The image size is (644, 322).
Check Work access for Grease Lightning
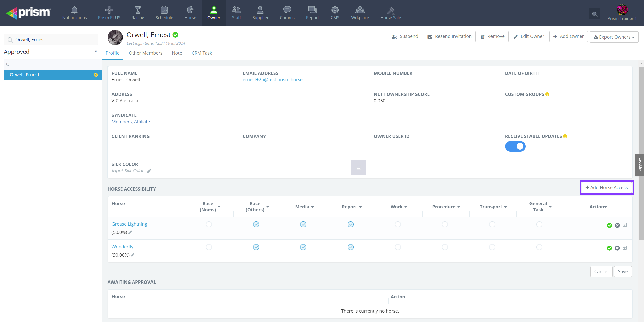point(398,224)
